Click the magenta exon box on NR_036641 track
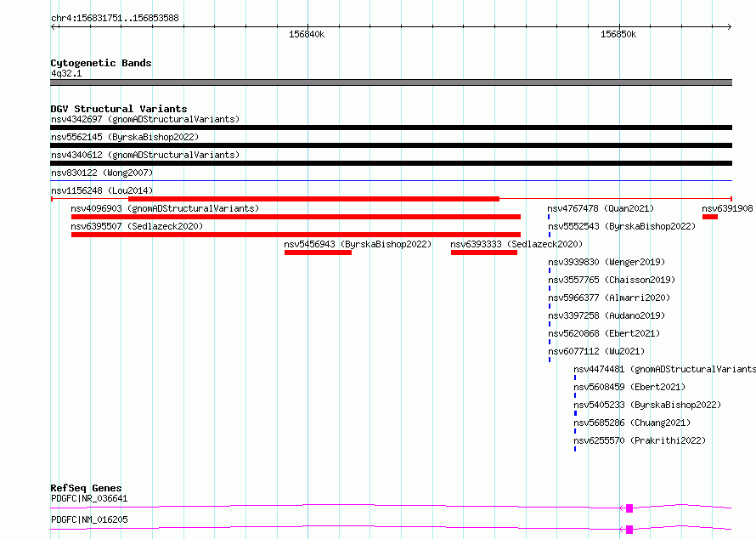Viewport: 756px width, 539px height. coord(629,508)
